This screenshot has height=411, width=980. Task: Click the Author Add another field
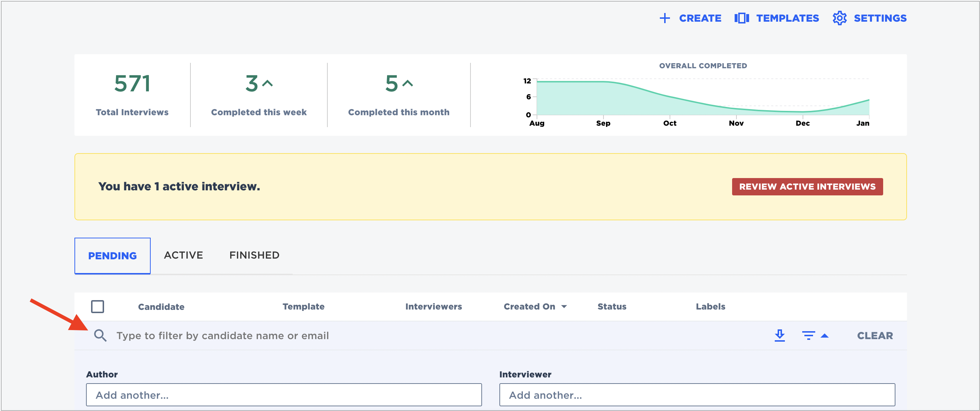[x=284, y=395]
